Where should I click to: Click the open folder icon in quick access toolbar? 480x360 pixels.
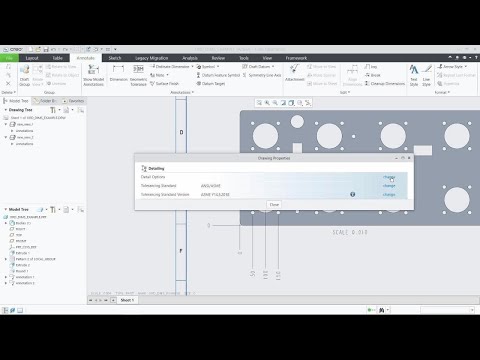(38, 49)
